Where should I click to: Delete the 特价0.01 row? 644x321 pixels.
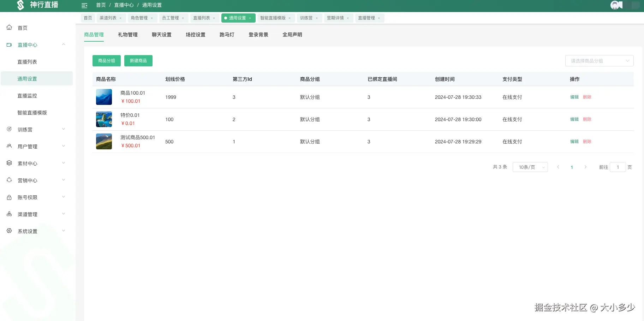coord(587,119)
